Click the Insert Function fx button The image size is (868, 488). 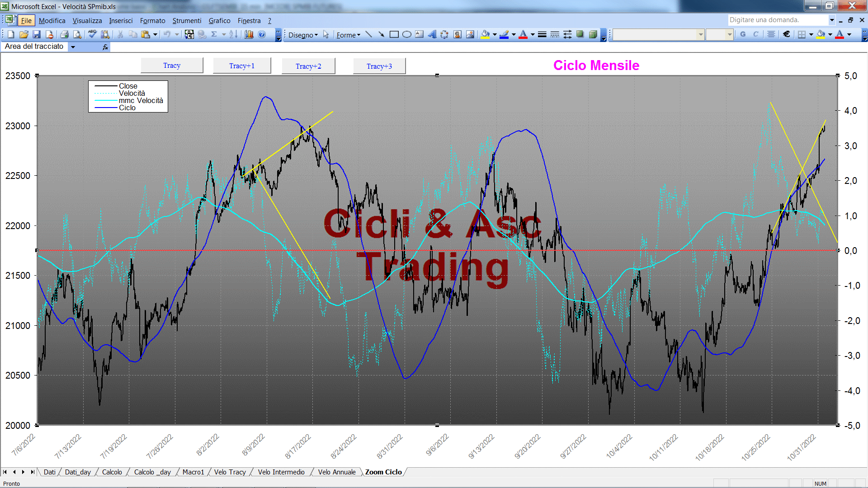(x=105, y=47)
